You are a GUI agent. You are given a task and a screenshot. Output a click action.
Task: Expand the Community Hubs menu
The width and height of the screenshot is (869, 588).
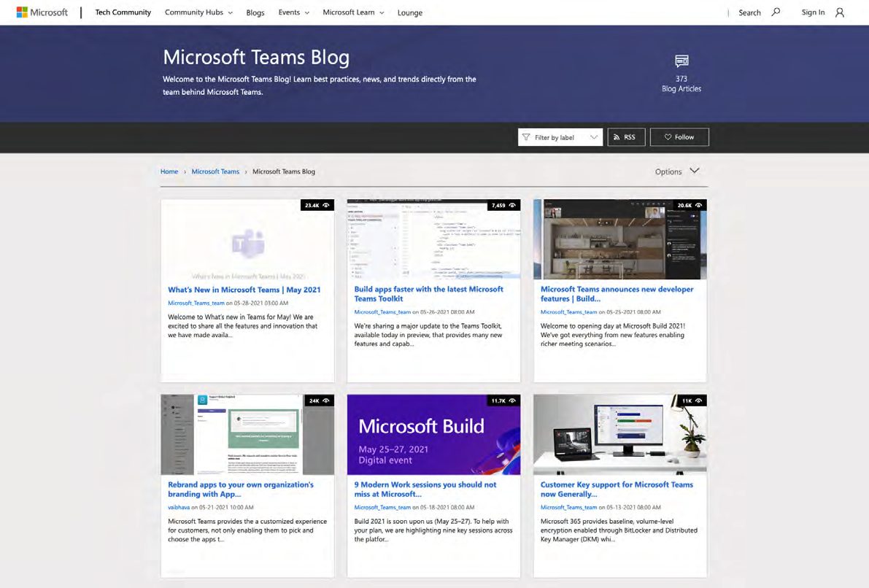pos(198,12)
